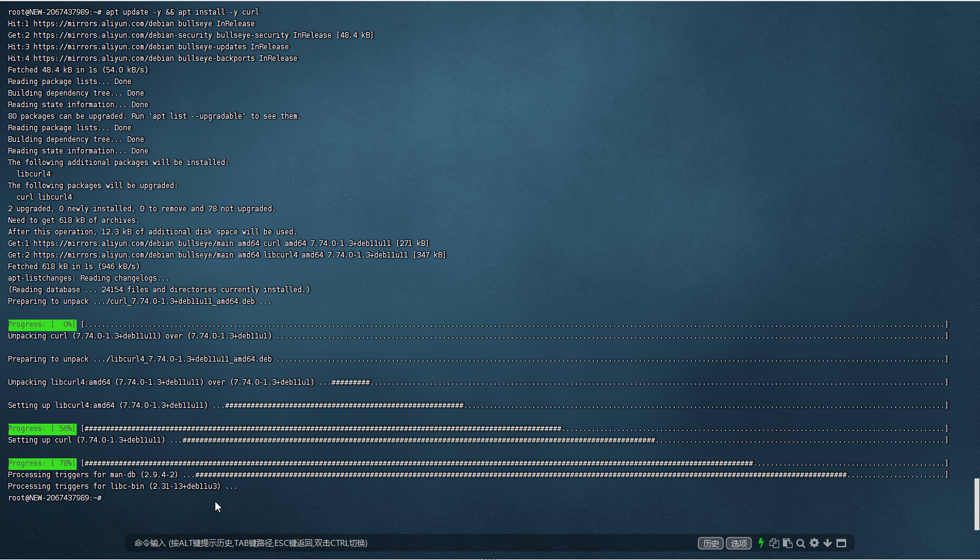Click the down arrow scroll-to-bottom icon
This screenshot has width=980, height=560.
[827, 543]
